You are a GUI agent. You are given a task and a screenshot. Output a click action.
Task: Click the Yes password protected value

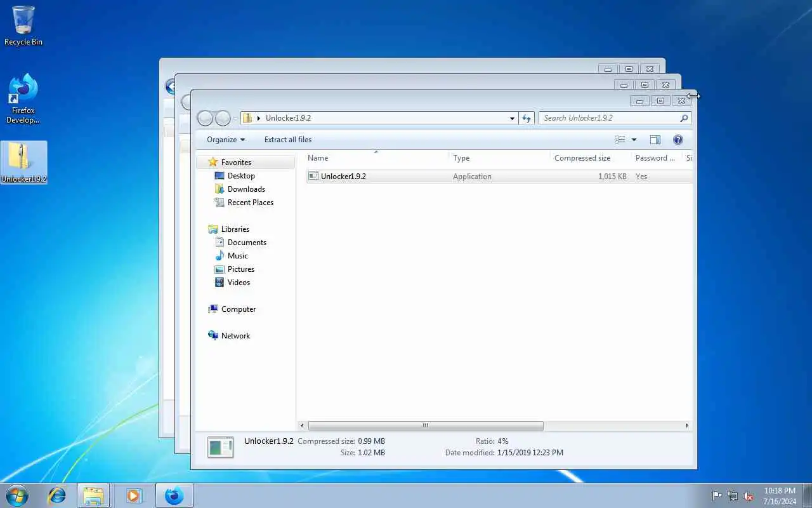click(x=641, y=177)
